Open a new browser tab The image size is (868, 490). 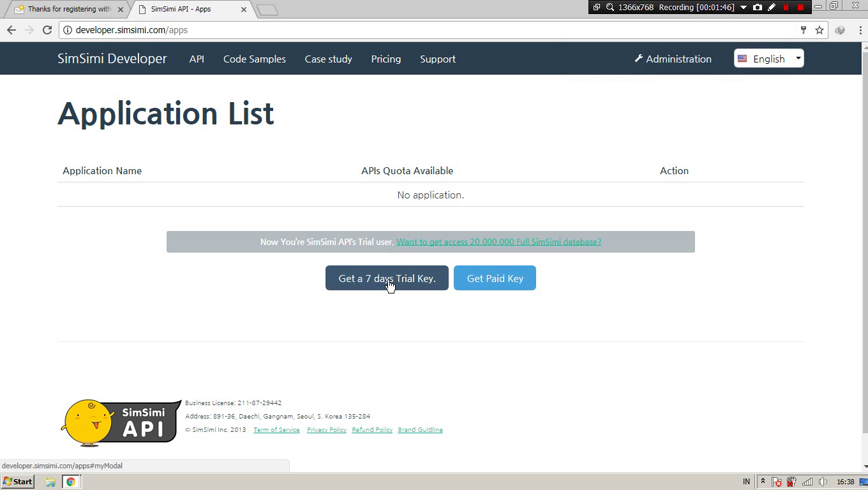267,10
